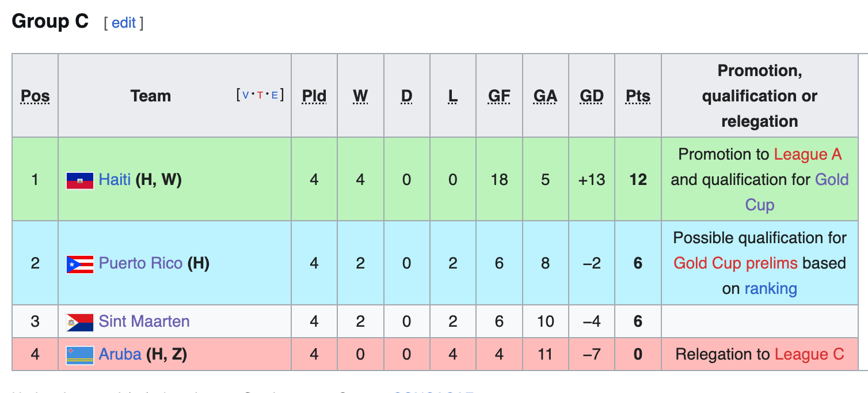
Task: Open the V (view template) link
Action: pyautogui.click(x=246, y=95)
